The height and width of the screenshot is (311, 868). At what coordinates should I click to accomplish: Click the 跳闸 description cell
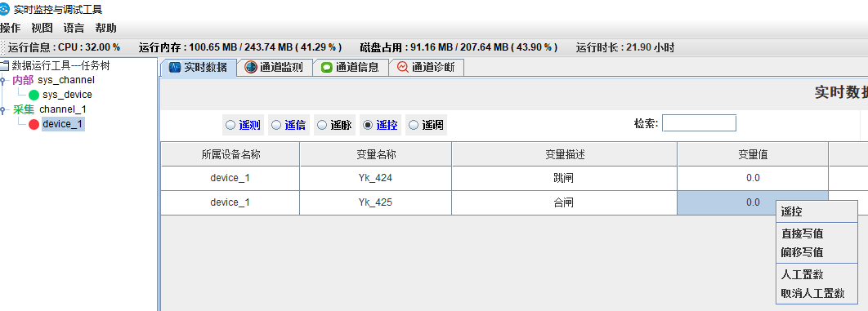[x=565, y=178]
